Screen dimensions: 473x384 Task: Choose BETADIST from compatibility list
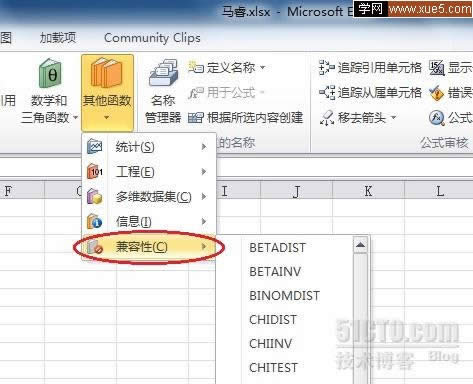click(277, 248)
